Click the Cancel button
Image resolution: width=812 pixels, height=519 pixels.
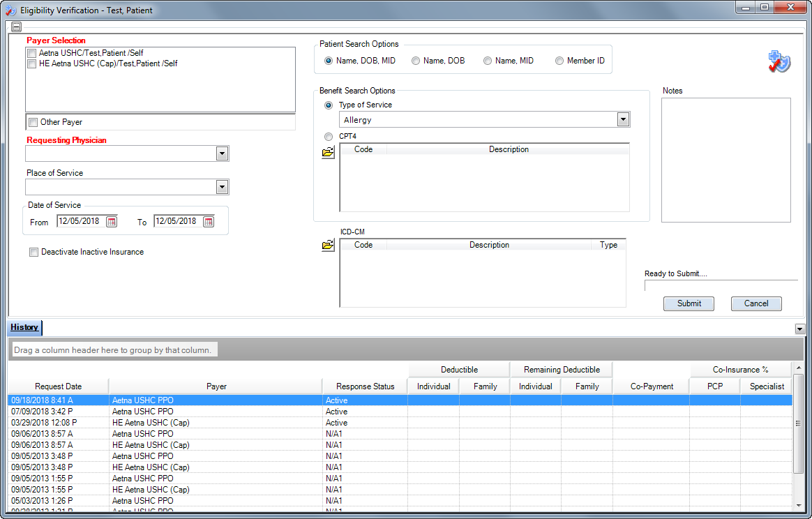tap(756, 303)
